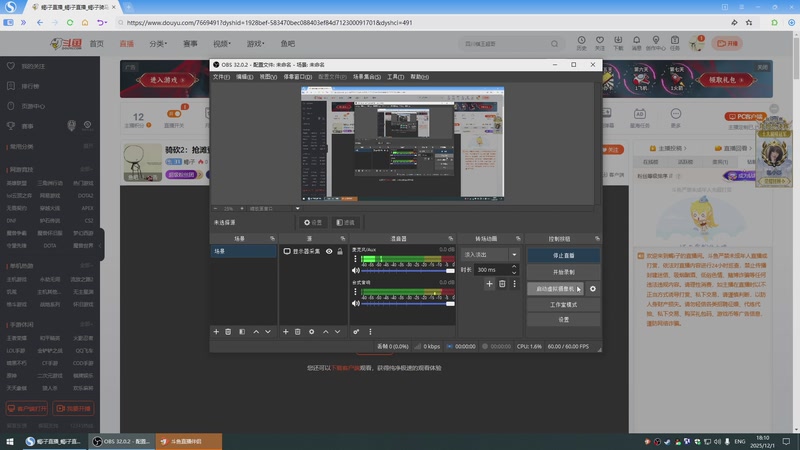Viewport: 800px width, 450px height.
Task: Delete scene transition with trash icon
Action: 502,284
